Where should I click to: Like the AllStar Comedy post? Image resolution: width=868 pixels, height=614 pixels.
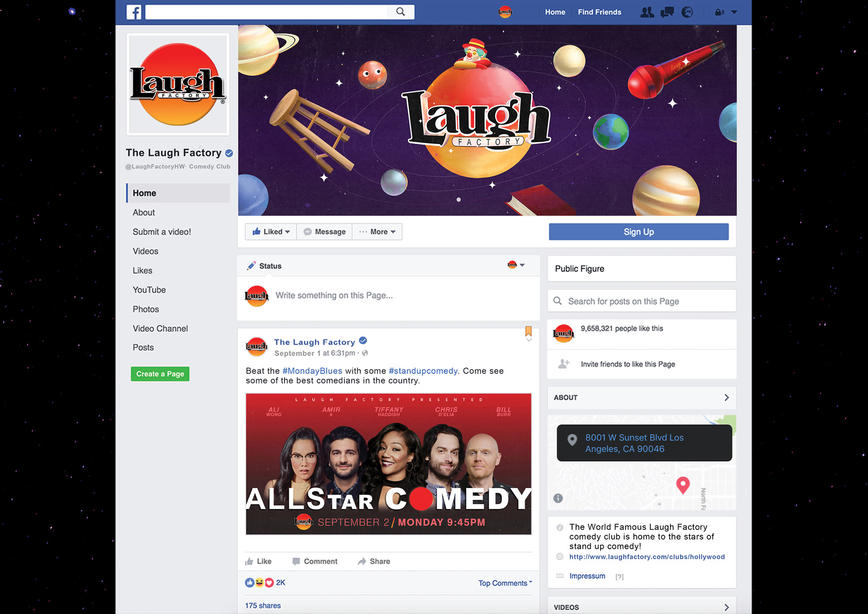258,561
